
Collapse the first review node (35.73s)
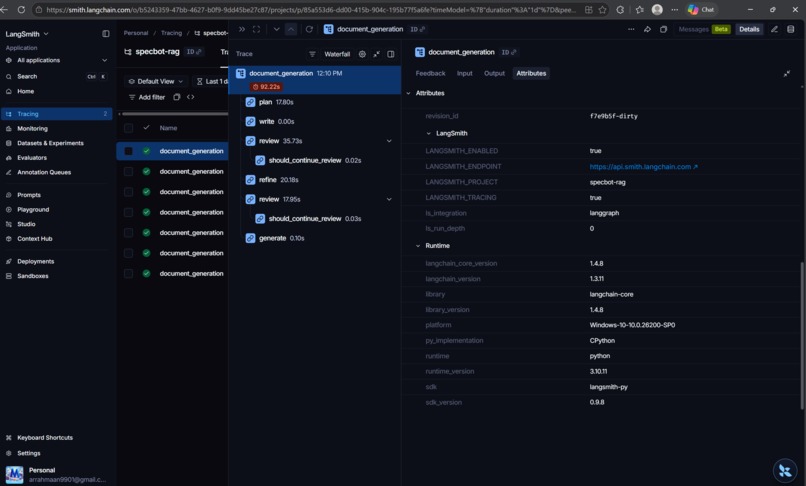(389, 141)
